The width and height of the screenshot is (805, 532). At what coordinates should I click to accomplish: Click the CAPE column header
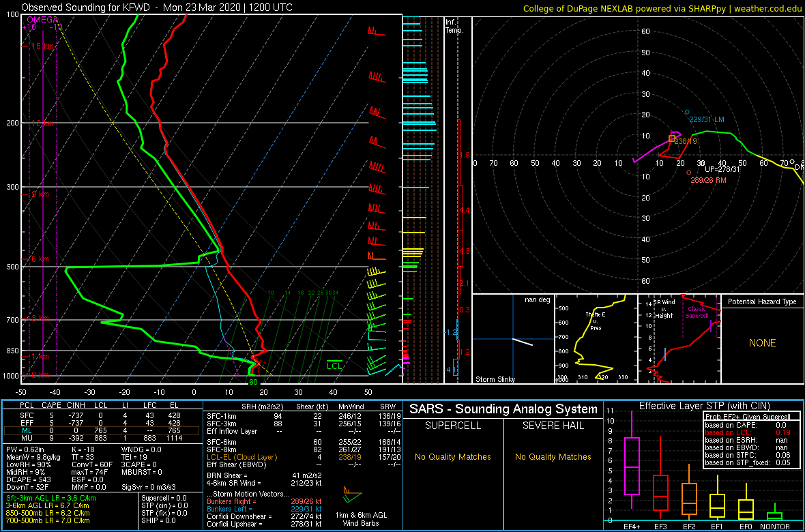coord(51,407)
